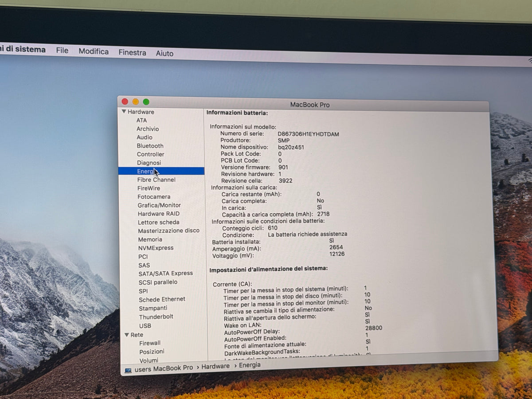Image resolution: width=532 pixels, height=399 pixels.
Task: Select Fibre Channel in the sidebar
Action: (156, 180)
